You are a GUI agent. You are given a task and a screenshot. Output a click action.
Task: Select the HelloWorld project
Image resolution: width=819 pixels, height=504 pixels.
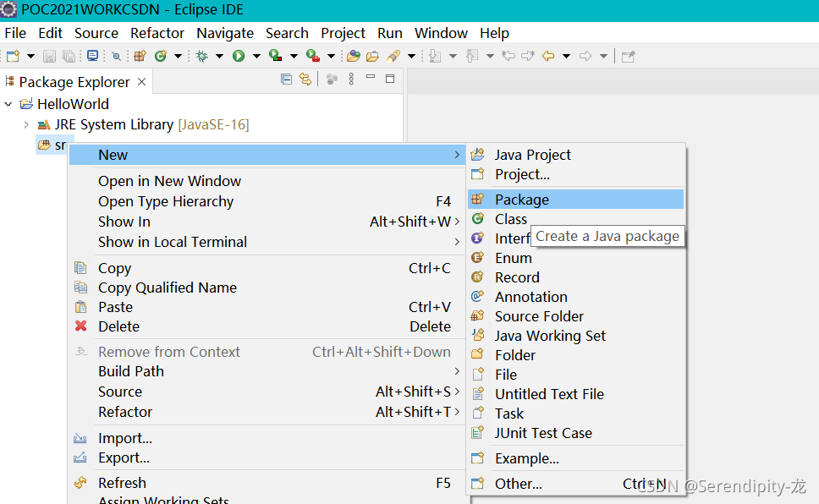click(73, 104)
